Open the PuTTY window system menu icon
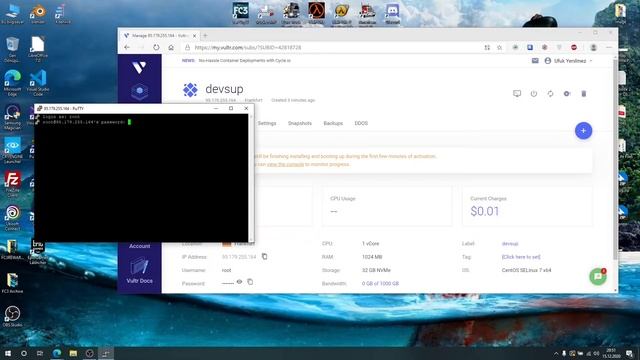640x360 pixels. pyautogui.click(x=40, y=109)
